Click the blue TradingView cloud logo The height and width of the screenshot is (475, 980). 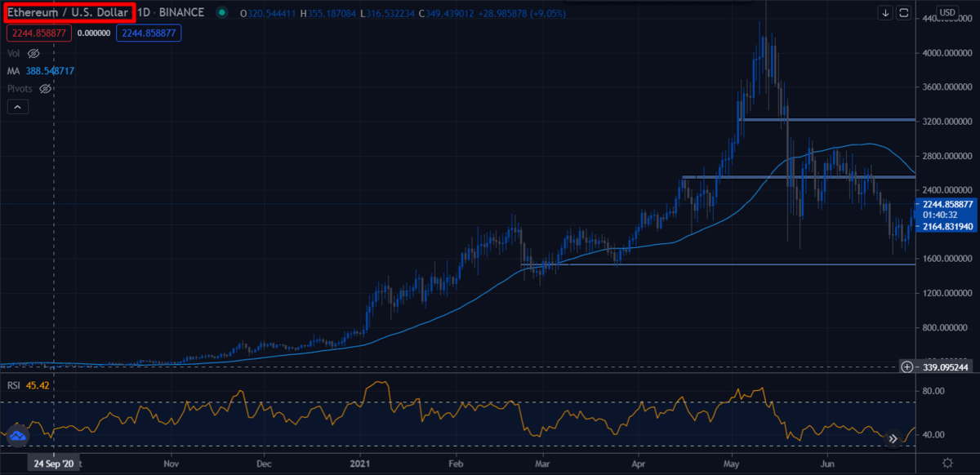[18, 437]
